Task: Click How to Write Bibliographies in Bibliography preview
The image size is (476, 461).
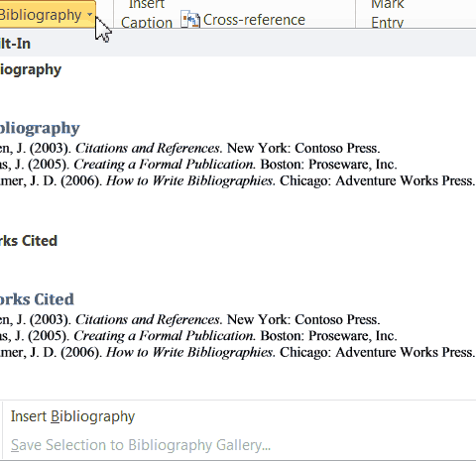Action: (189, 180)
